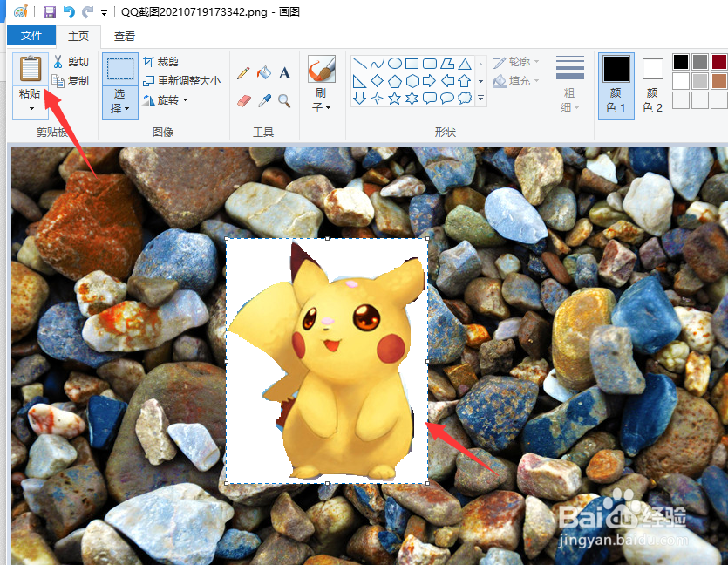This screenshot has width=728, height=565.
Task: Expand the shapes gallery more arrow
Action: point(481,98)
